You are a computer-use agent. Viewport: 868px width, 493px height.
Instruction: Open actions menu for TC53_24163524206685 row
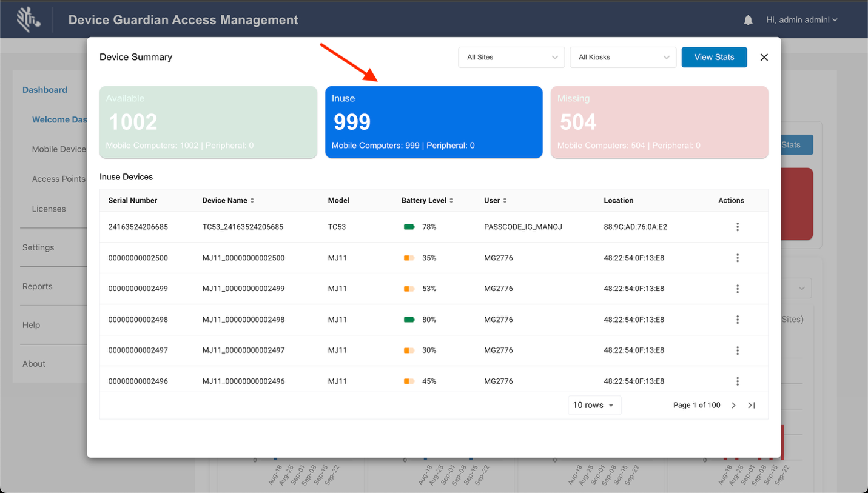click(x=737, y=227)
